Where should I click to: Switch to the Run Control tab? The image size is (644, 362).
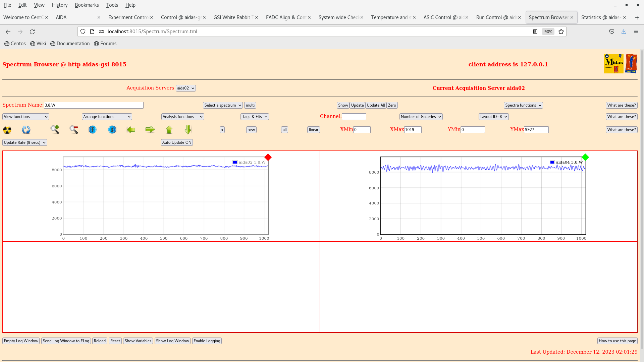496,17
